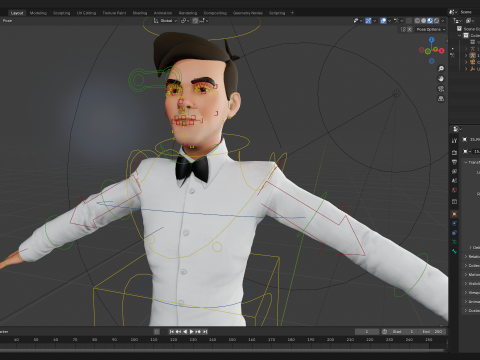
Task: Jump to timeline start
Action: point(172,332)
